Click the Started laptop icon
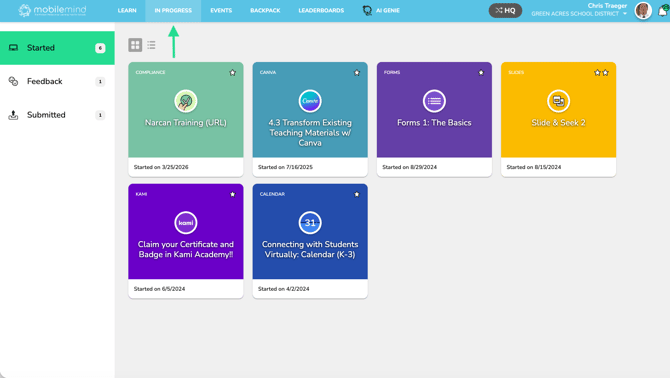Image resolution: width=670 pixels, height=378 pixels. click(x=13, y=48)
